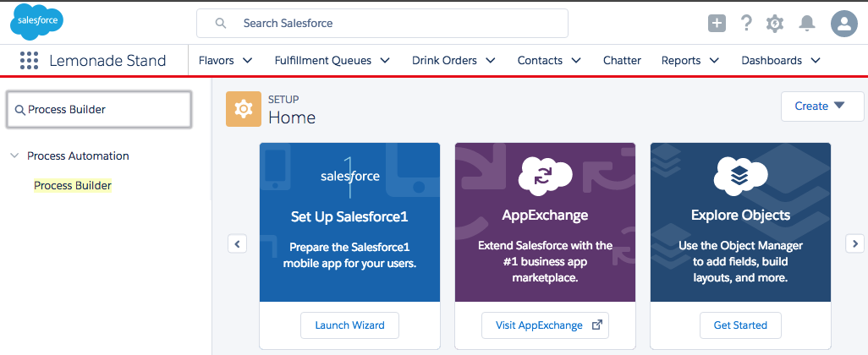Viewport: 868px width, 355px height.
Task: Open the setup gear icon in header
Action: pyautogui.click(x=774, y=24)
